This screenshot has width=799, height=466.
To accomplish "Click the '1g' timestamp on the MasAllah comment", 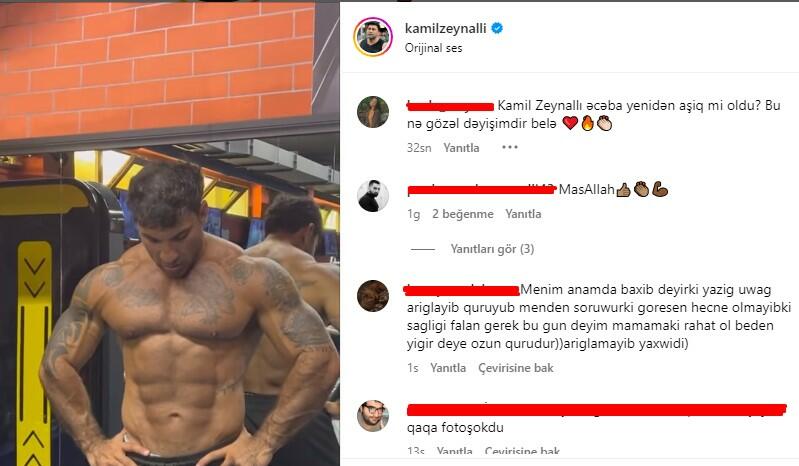I will click(x=413, y=214).
